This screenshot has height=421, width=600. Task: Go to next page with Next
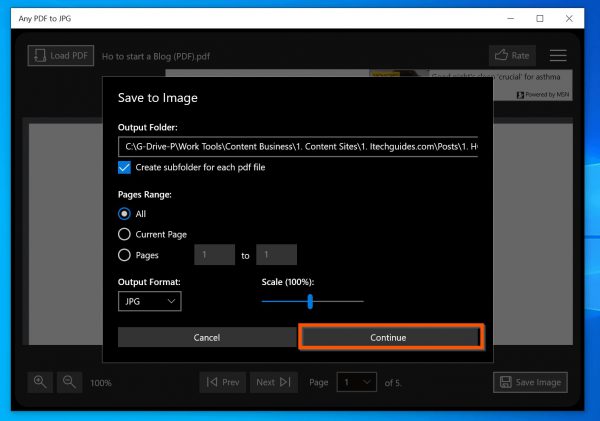click(x=273, y=382)
